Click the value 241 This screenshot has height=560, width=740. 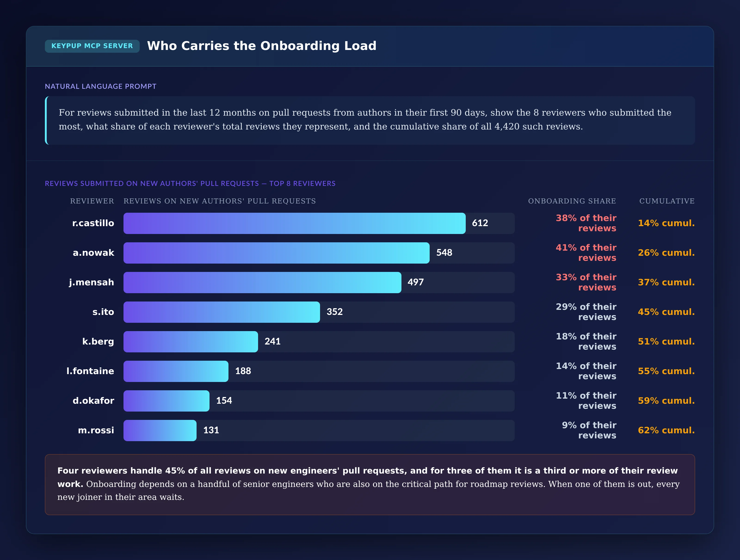[273, 342]
